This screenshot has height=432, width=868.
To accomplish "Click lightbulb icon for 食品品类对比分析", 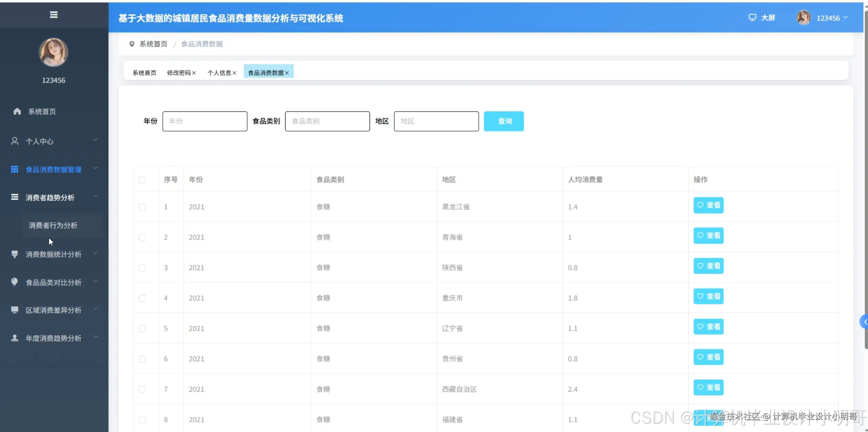I will coord(15,282).
